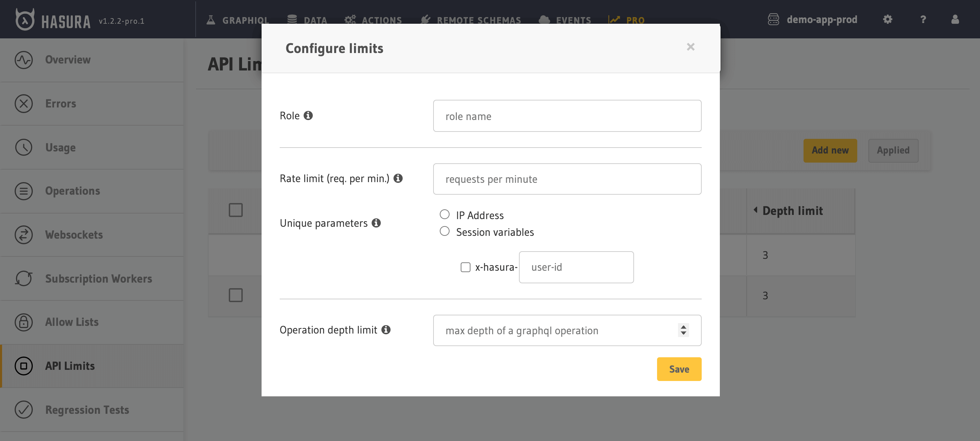Click the Unique parameters info icon
This screenshot has height=441, width=980.
[x=376, y=223]
